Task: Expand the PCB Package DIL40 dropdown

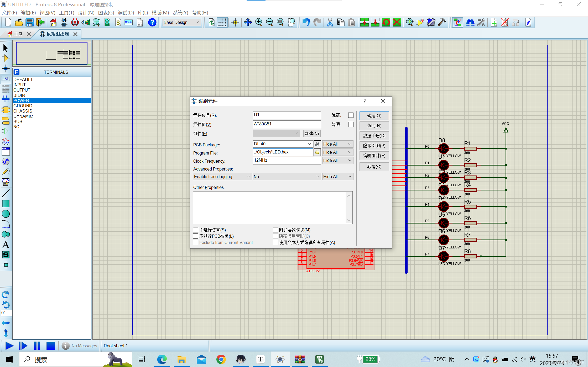Action: click(309, 144)
